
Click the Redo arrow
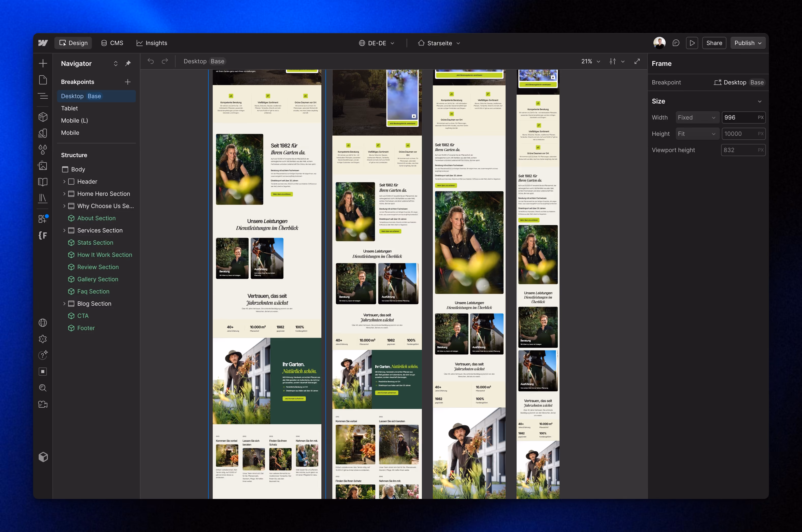click(165, 61)
